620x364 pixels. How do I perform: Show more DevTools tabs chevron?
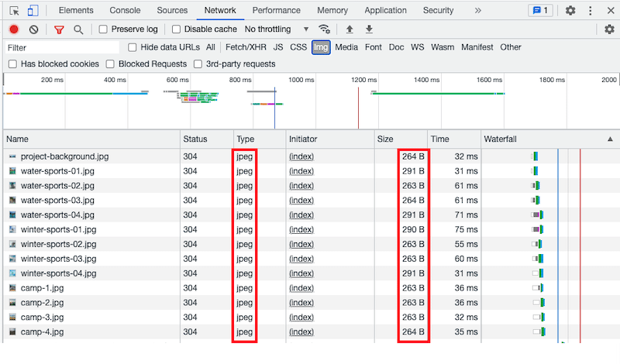[477, 11]
